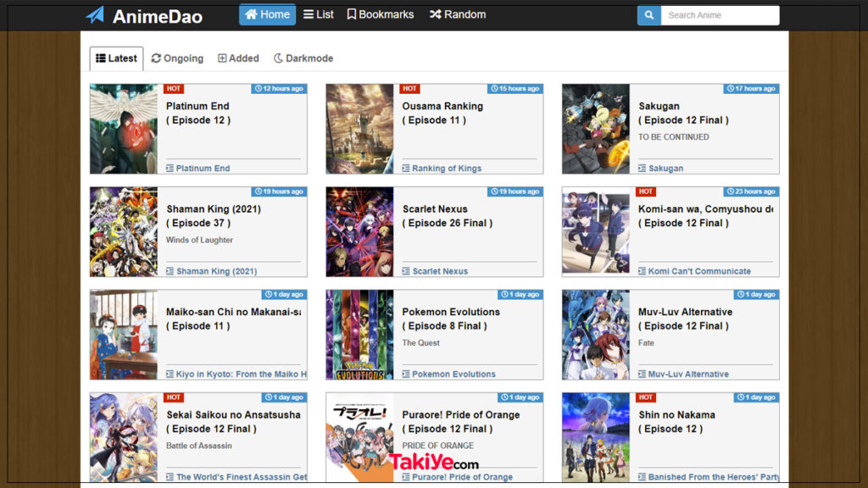868x488 pixels.
Task: Open The World's Finest Assassin series link
Action: (242, 477)
